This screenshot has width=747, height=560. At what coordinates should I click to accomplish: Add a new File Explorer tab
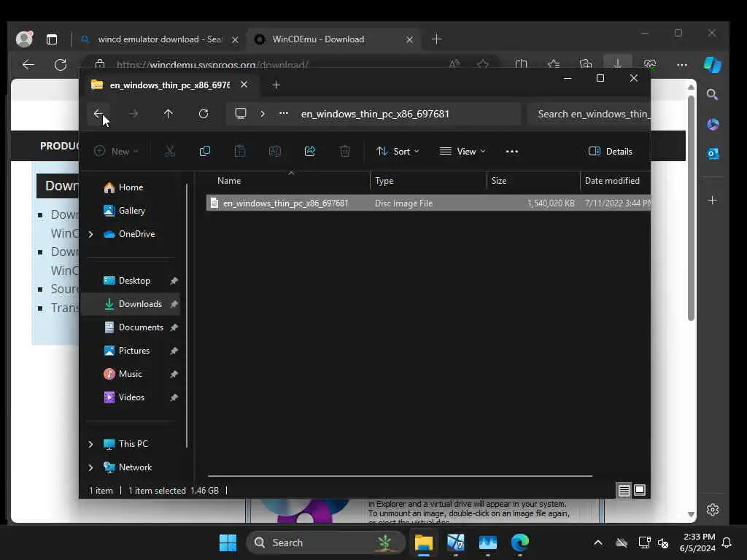pyautogui.click(x=276, y=85)
